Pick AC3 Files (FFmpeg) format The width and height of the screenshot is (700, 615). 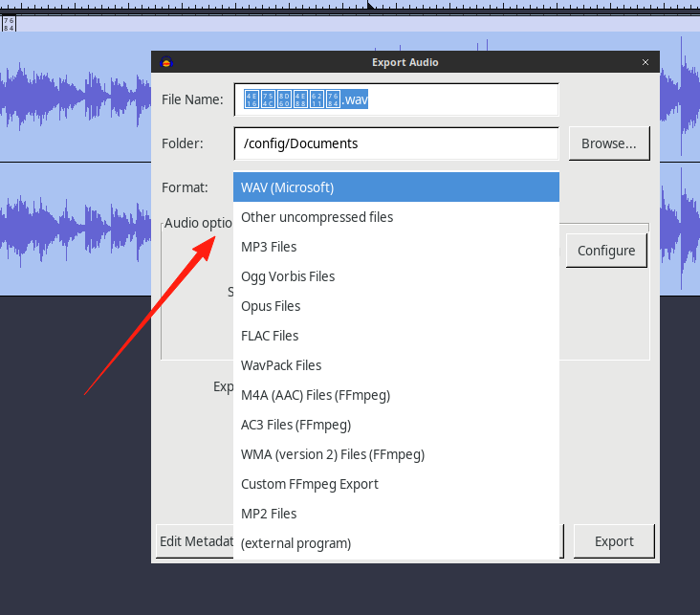396,425
